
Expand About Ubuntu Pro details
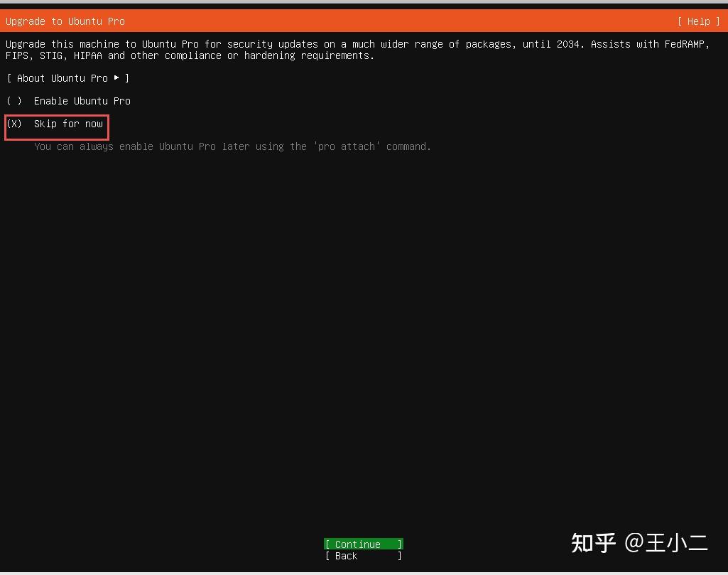click(x=67, y=78)
